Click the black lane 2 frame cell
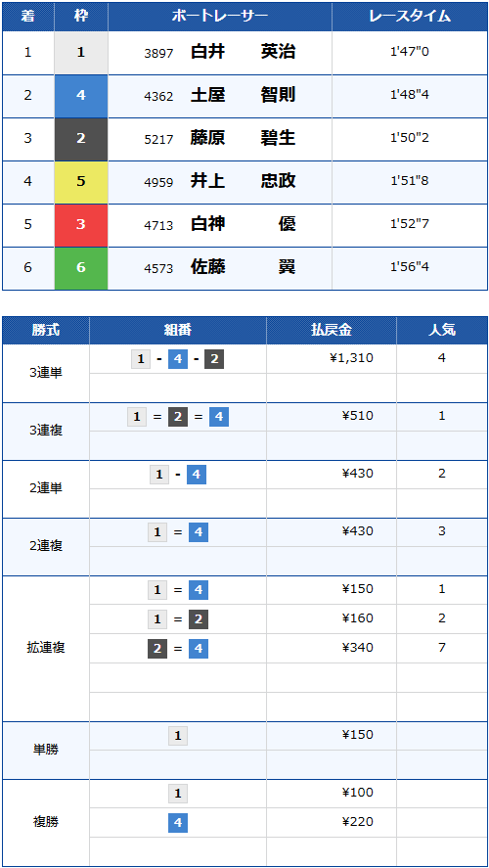The width and height of the screenshot is (489, 868). click(81, 139)
